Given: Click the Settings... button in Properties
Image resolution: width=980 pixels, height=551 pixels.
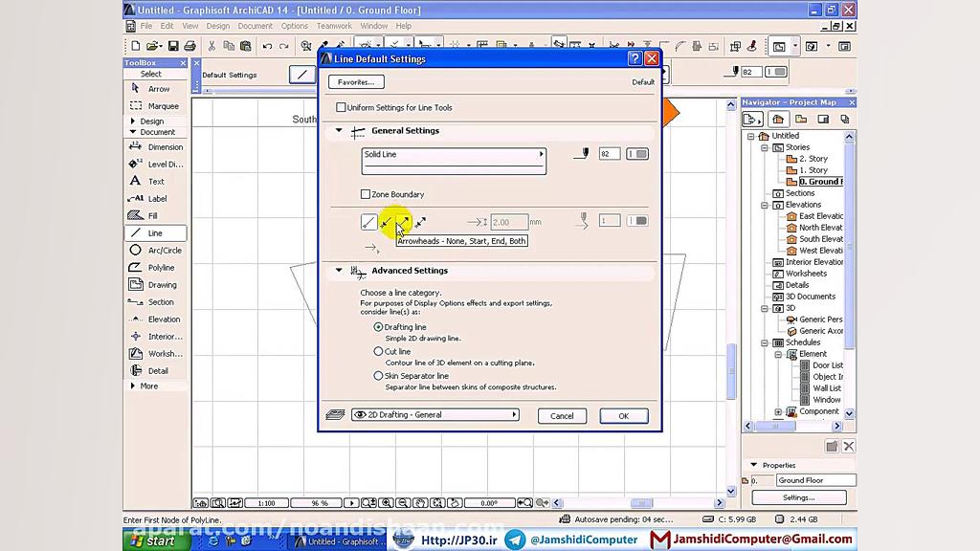Looking at the screenshot, I should [799, 497].
